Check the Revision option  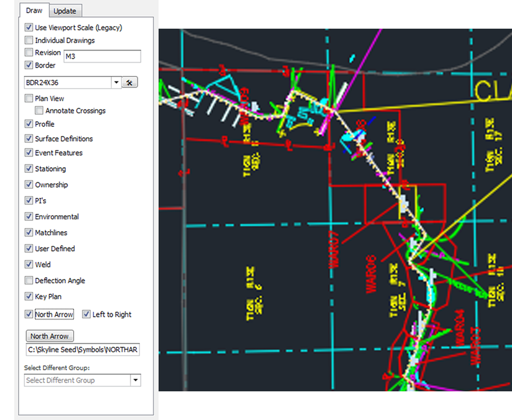29,52
